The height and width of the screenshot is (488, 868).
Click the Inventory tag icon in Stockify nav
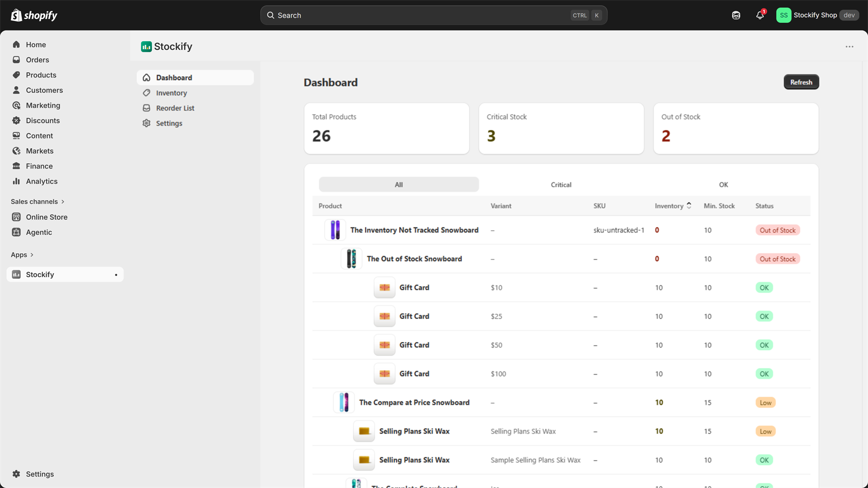point(146,93)
